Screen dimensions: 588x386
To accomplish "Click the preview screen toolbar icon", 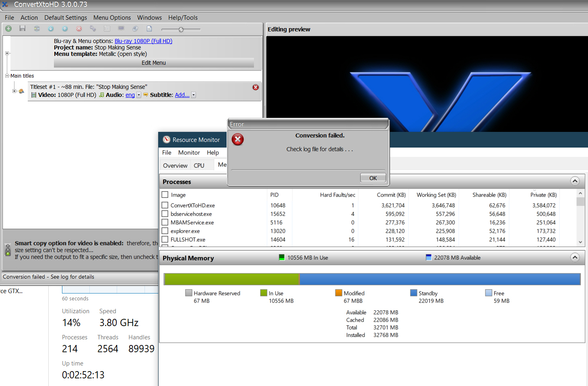I will point(121,29).
